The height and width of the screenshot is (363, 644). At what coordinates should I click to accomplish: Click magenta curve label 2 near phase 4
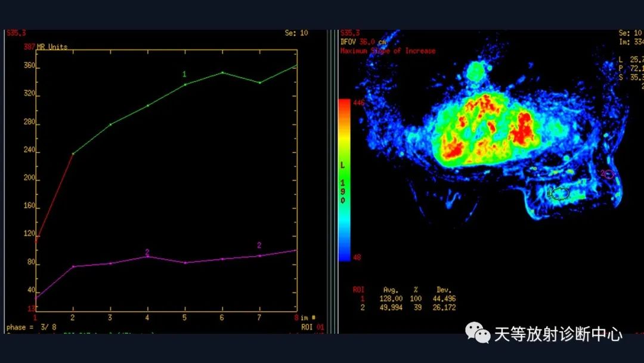point(147,252)
